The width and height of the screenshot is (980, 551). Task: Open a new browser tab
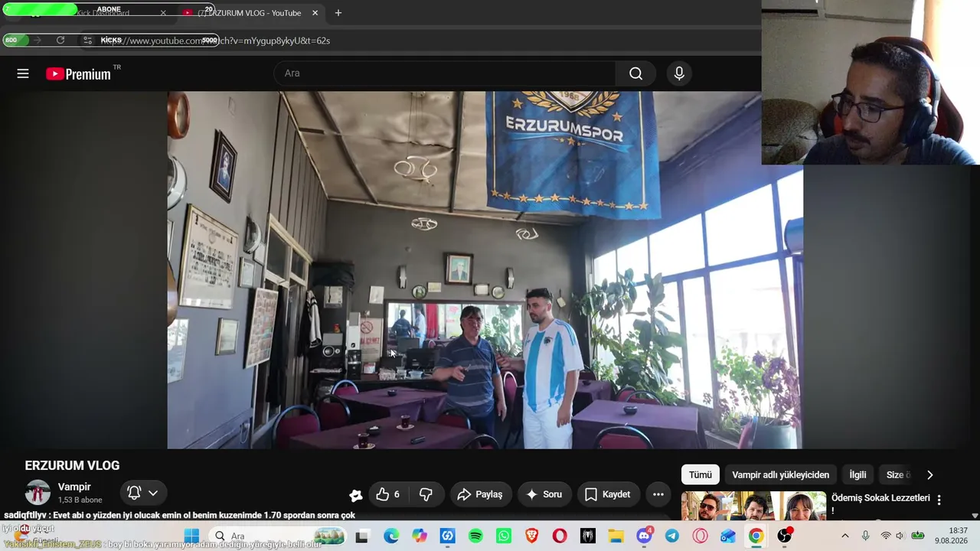tap(338, 13)
